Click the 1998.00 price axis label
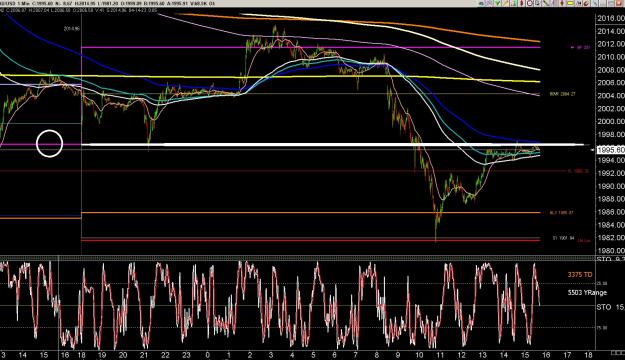This screenshot has width=625, height=360. pyautogui.click(x=610, y=134)
